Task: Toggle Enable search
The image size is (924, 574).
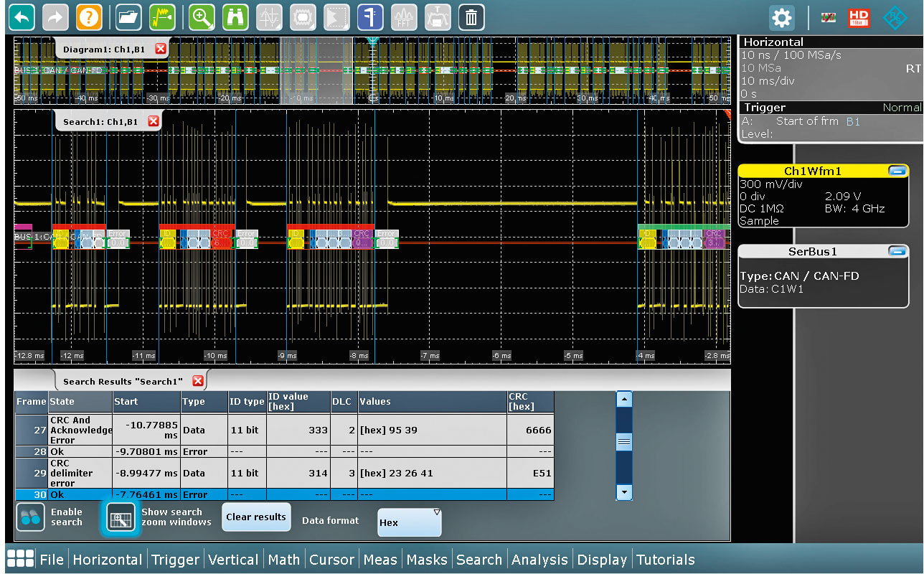Action: tap(29, 517)
